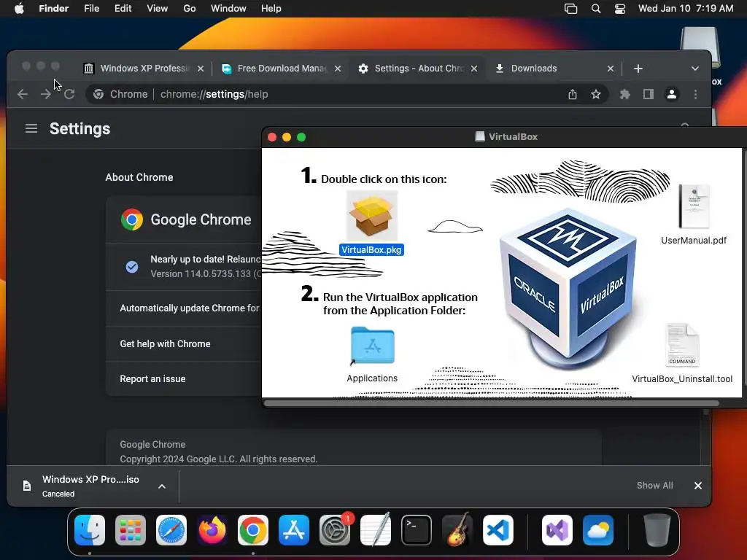The image size is (747, 560).
Task: Open a new Chrome tab with the plus button
Action: coord(638,69)
